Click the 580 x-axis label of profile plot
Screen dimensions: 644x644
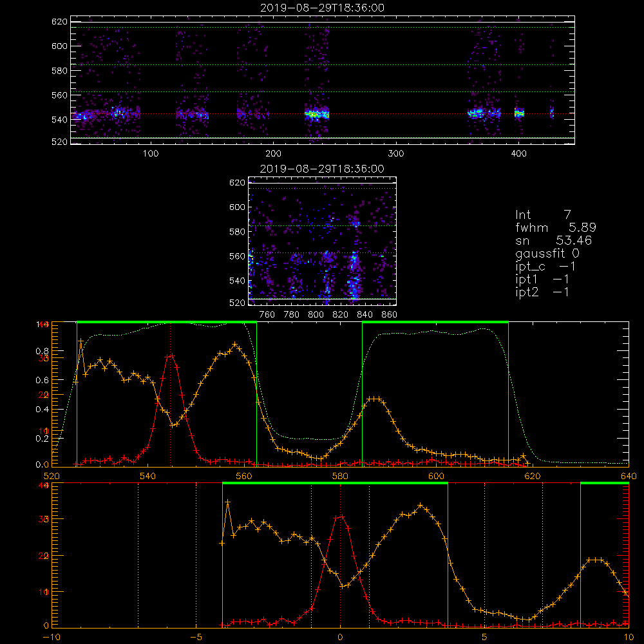pyautogui.click(x=340, y=476)
